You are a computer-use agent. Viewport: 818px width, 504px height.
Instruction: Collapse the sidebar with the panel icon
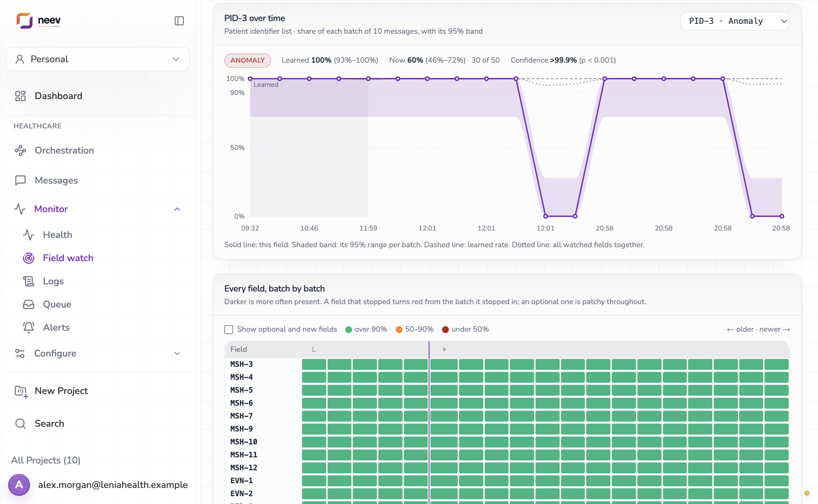click(x=179, y=21)
